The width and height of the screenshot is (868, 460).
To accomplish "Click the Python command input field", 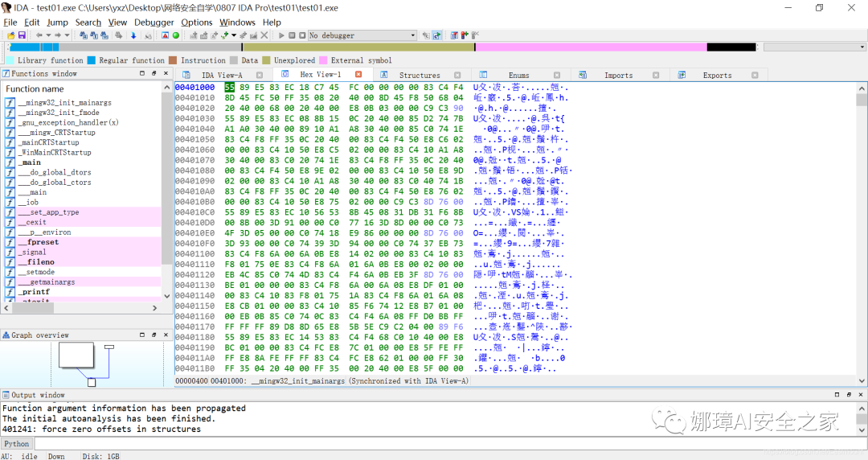I will [x=450, y=443].
